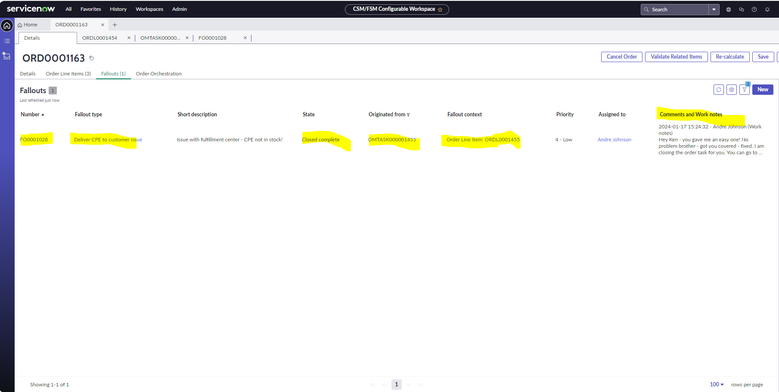Viewport: 779px width, 392px height.
Task: Click tag icon beside ORD0001163 title
Action: point(91,59)
